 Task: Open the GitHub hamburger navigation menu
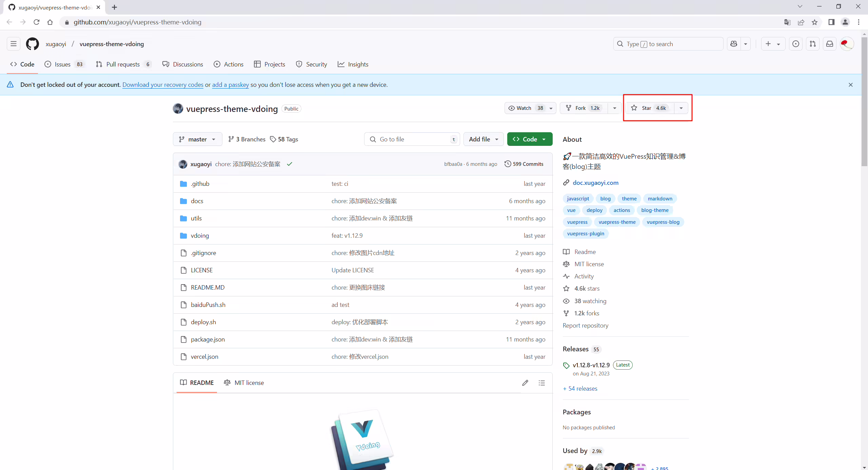pyautogui.click(x=14, y=44)
